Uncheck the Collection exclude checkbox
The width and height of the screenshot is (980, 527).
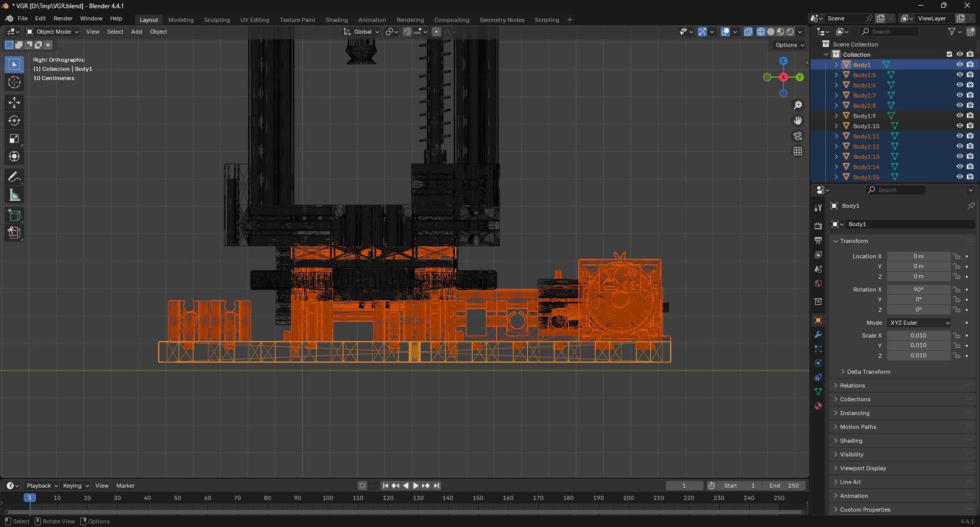pos(949,54)
